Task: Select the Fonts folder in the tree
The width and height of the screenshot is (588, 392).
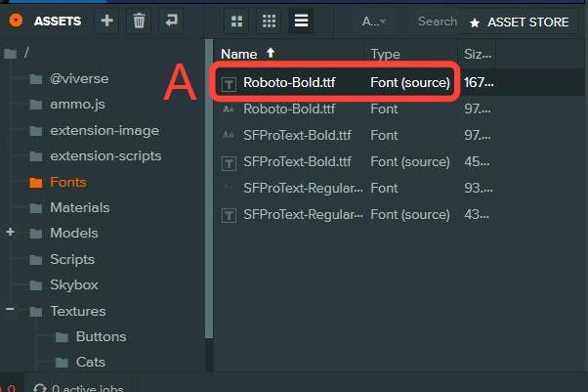Action: point(67,182)
